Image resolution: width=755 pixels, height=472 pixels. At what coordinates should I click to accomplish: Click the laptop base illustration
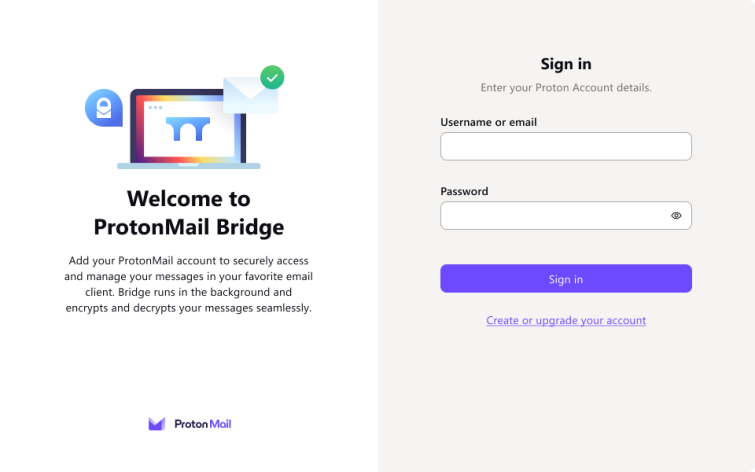(189, 166)
